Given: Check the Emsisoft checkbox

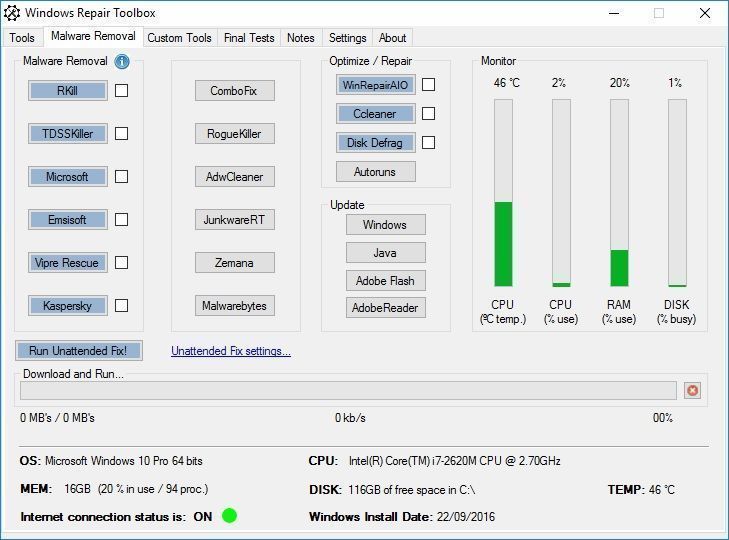Looking at the screenshot, I should (x=121, y=220).
